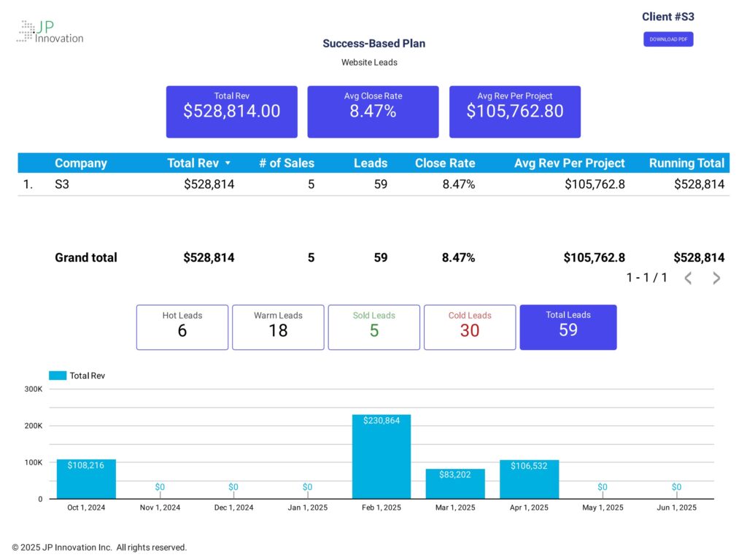
Task: Go to the previous table page arrow
Action: (x=688, y=278)
